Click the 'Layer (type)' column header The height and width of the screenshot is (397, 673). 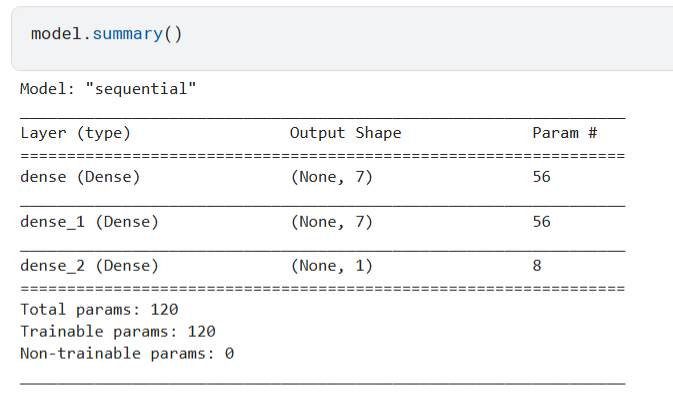[x=75, y=133]
